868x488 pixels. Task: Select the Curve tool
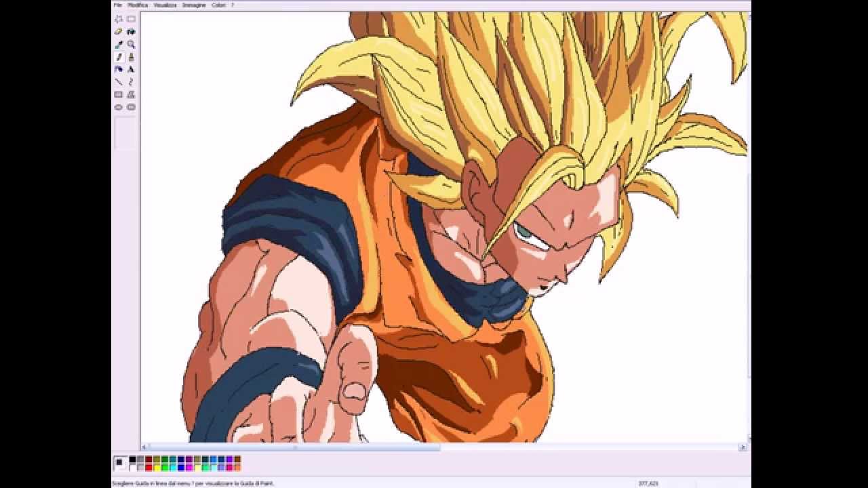(x=131, y=82)
